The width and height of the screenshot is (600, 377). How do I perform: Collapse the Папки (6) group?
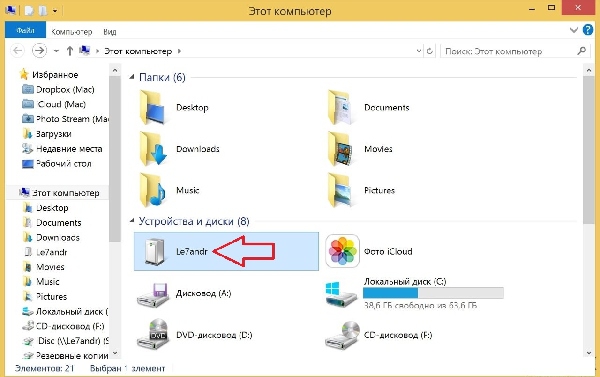(132, 77)
